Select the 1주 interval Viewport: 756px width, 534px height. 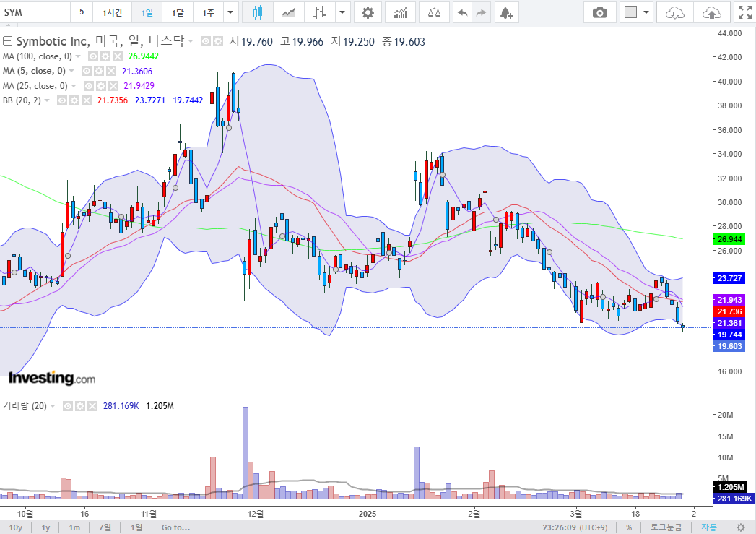coord(208,12)
